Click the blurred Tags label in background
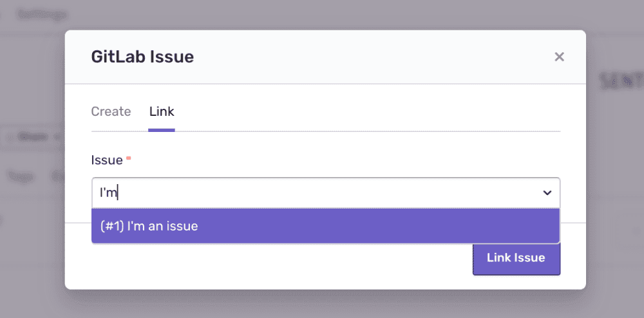This screenshot has width=644, height=318. [x=19, y=175]
